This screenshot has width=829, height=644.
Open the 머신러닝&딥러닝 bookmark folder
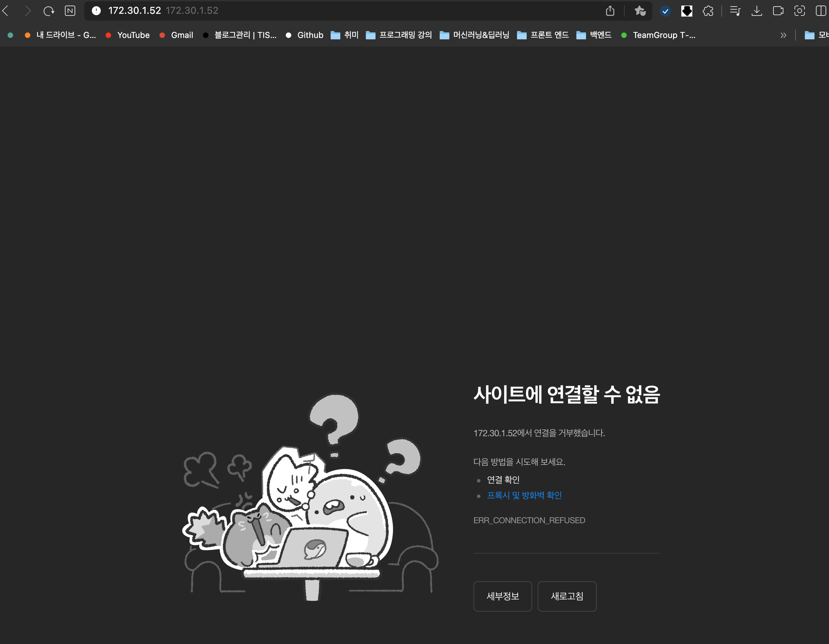[x=475, y=35]
